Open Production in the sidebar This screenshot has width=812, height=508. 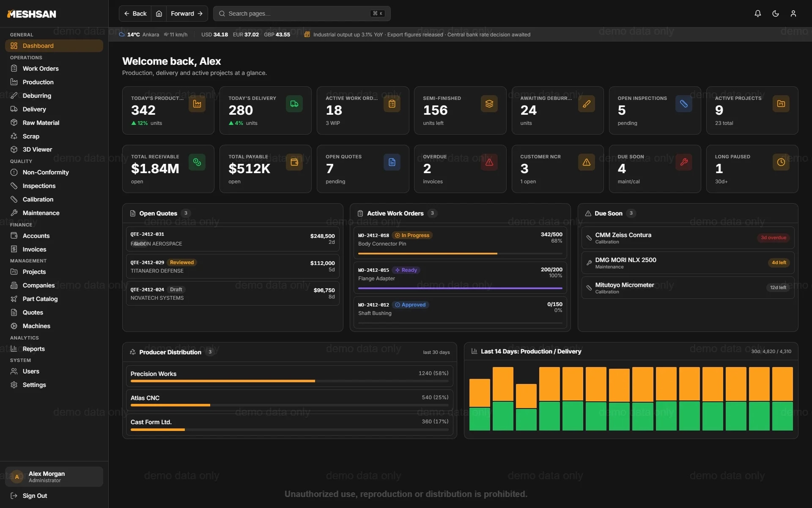54,82
